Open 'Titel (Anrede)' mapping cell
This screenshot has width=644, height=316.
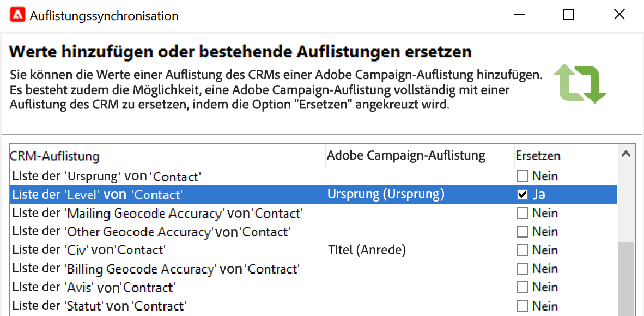click(367, 250)
